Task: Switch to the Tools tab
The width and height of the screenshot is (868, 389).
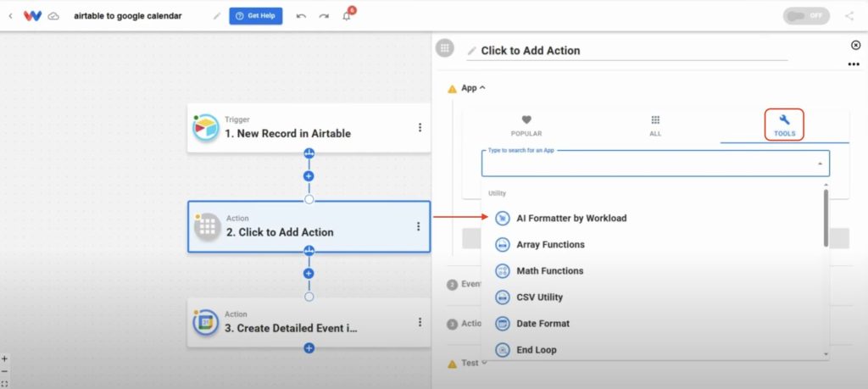Action: coord(784,125)
